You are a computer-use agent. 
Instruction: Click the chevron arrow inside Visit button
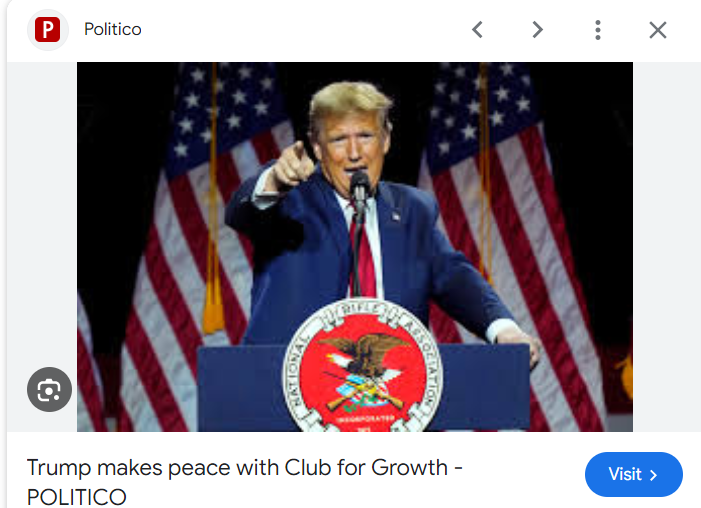(653, 475)
